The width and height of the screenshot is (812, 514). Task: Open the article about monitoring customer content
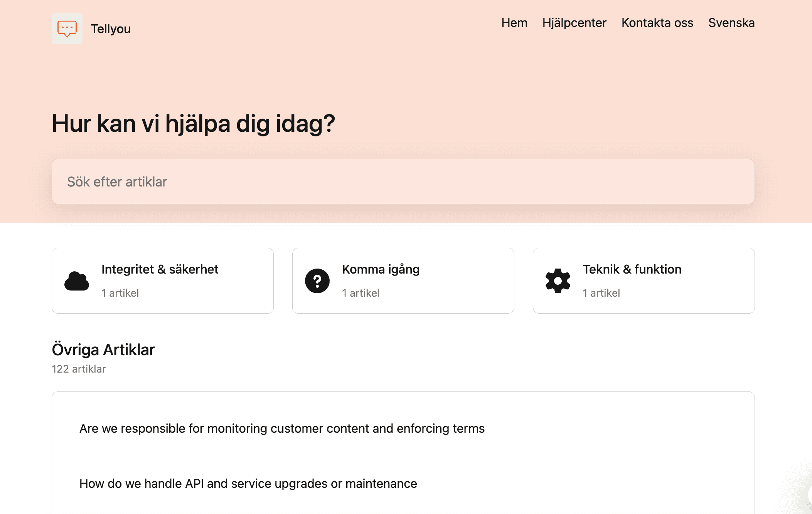pyautogui.click(x=282, y=428)
